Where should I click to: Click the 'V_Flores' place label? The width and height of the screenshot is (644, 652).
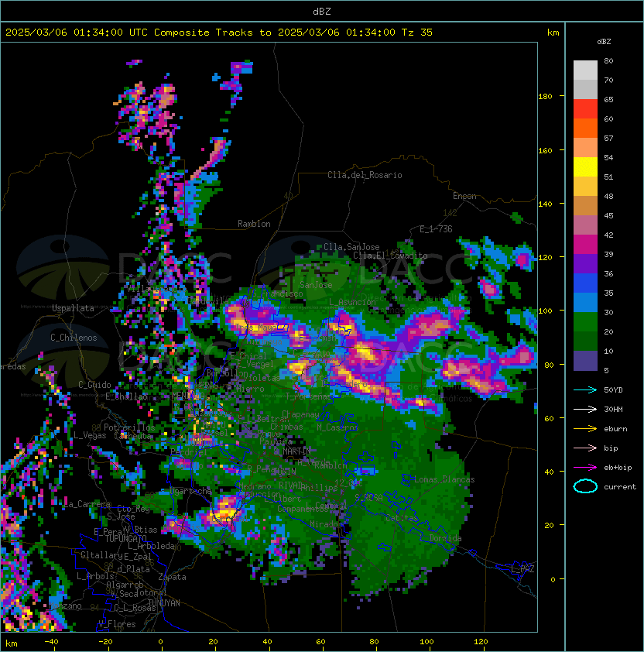117,624
